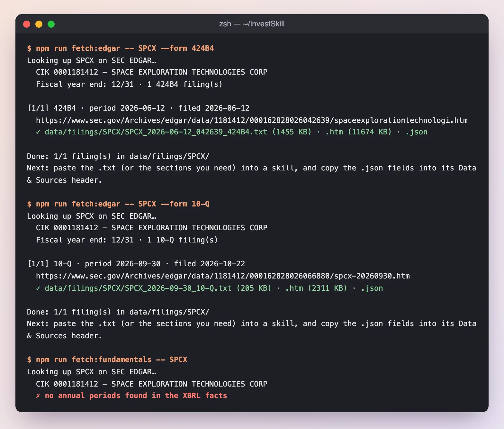This screenshot has width=504, height=429.
Task: Click the dollar prompt of fetch:fundamentals command
Action: coord(29,360)
